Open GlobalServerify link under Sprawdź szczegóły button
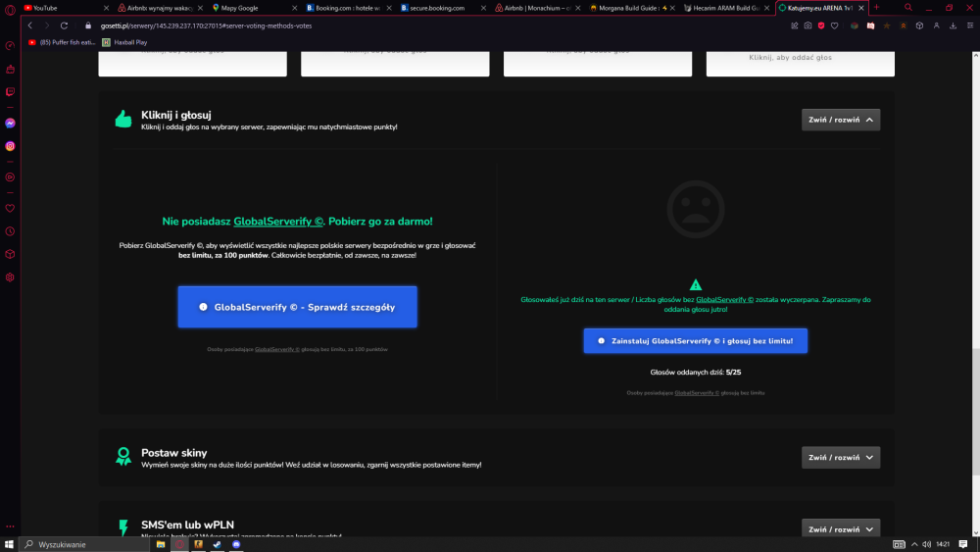Screen dimensions: 980x552 (277, 349)
